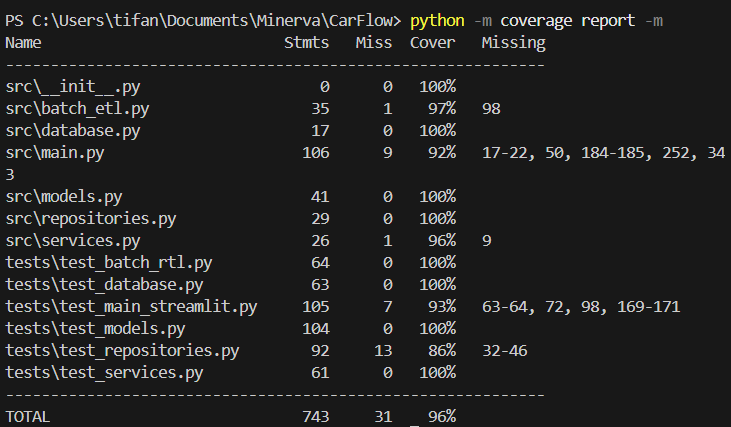Viewport: 731px width, 427px height.
Task: Click the word python in the command
Action: (436, 21)
